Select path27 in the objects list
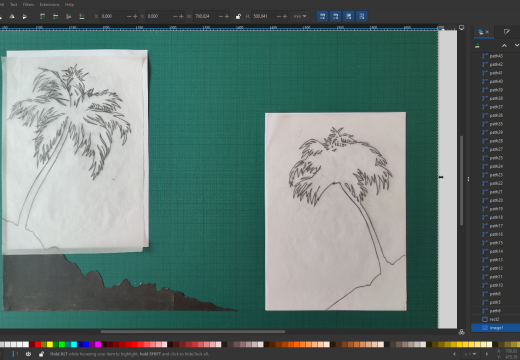Viewport: 520px width, 360px height. pyautogui.click(x=496, y=149)
